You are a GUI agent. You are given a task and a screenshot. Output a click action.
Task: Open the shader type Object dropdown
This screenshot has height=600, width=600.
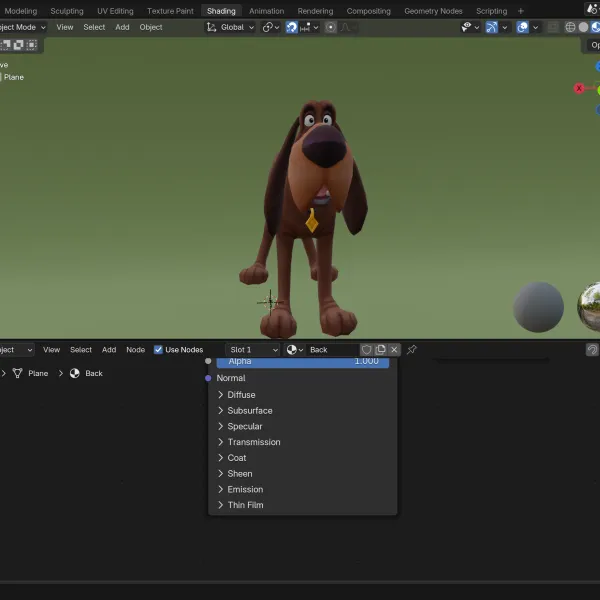tap(16, 350)
